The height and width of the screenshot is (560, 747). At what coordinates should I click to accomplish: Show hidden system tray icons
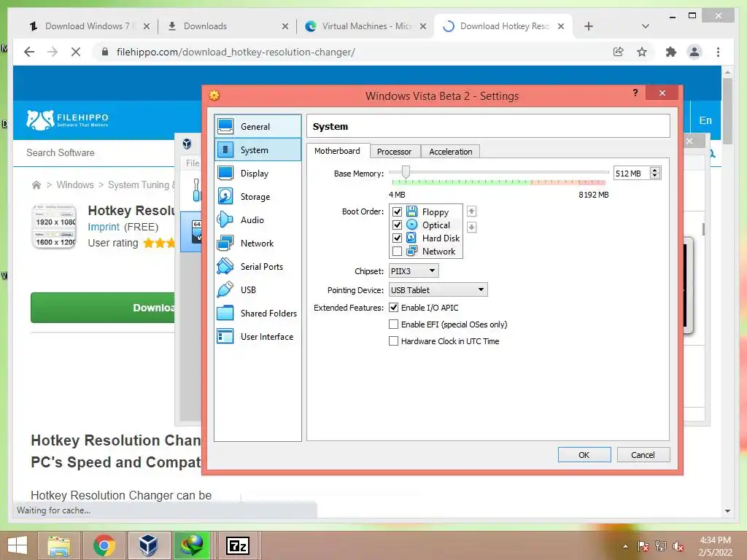[x=625, y=546]
